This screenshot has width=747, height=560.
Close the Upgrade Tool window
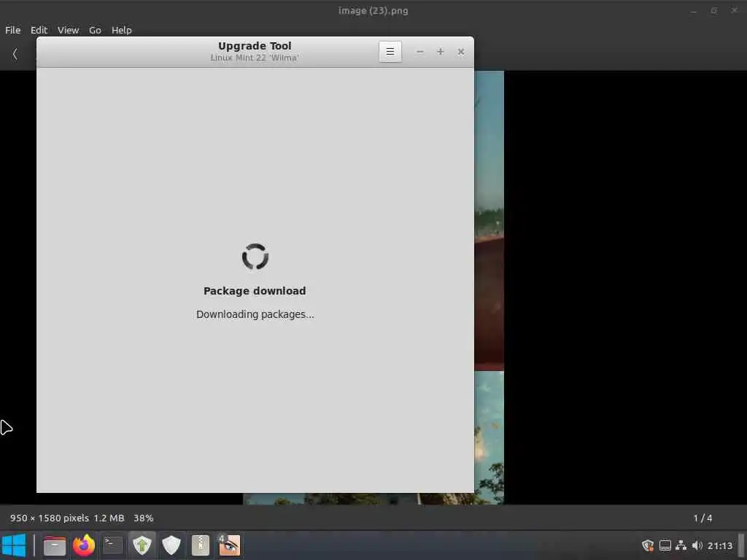point(461,52)
